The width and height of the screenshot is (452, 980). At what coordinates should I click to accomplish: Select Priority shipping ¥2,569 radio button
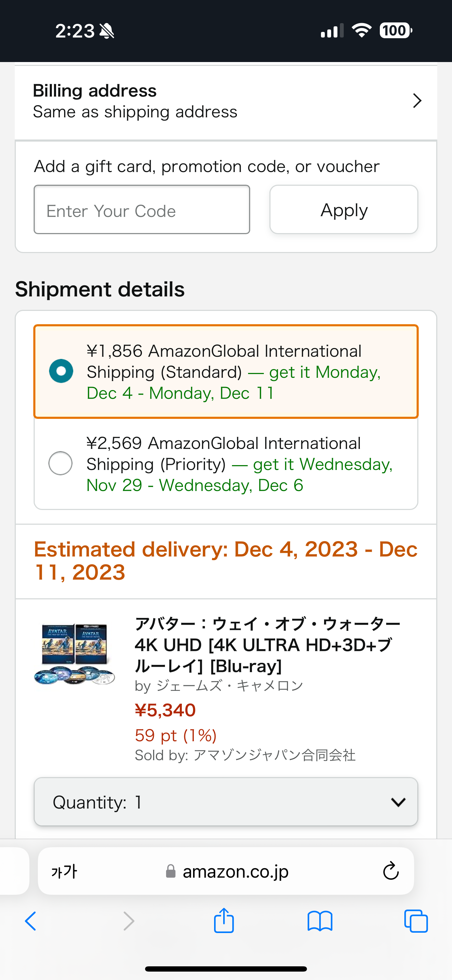point(61,463)
